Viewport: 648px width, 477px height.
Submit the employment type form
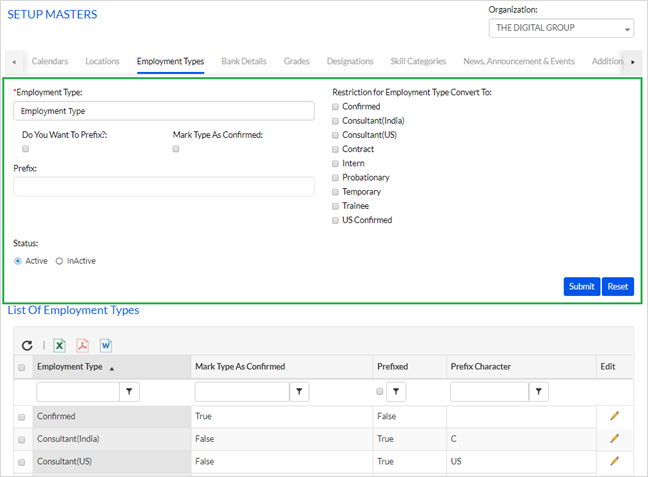click(x=581, y=286)
